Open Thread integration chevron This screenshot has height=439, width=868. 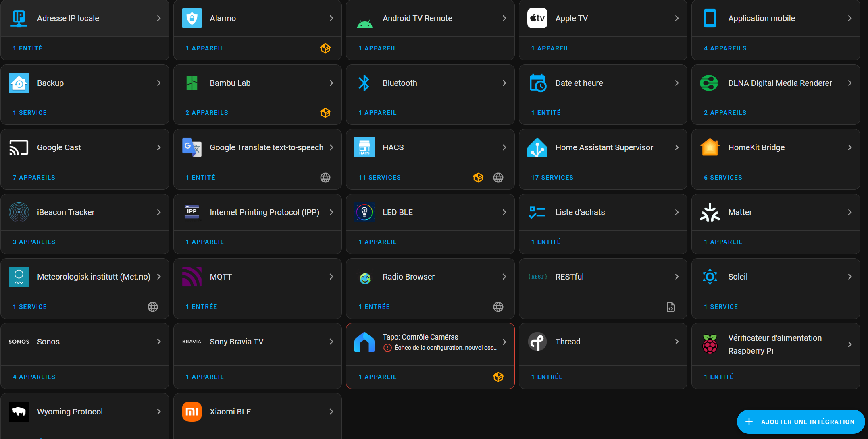tap(677, 342)
